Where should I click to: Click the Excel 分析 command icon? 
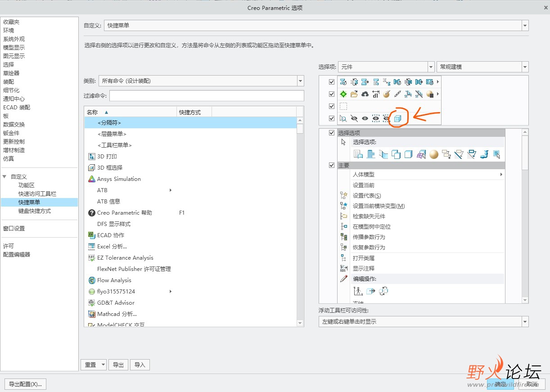pyautogui.click(x=92, y=247)
